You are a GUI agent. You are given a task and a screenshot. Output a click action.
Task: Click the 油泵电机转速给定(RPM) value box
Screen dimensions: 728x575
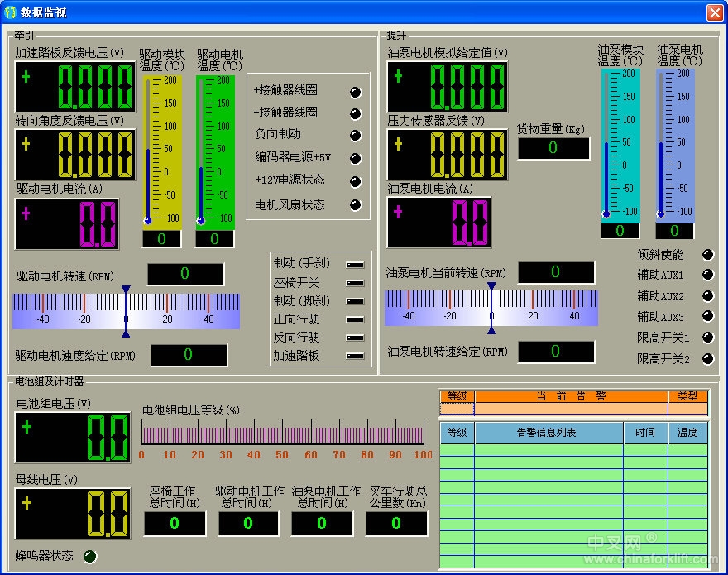(x=556, y=352)
